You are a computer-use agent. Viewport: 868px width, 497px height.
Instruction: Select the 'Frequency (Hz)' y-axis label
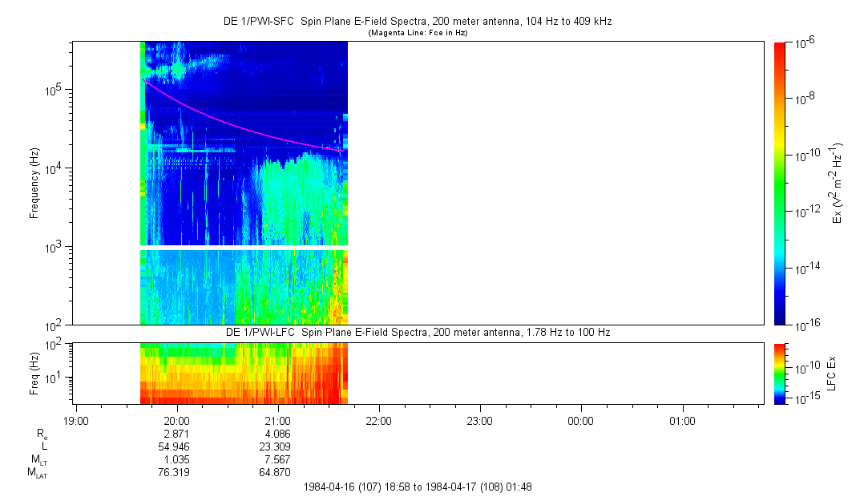[34, 184]
